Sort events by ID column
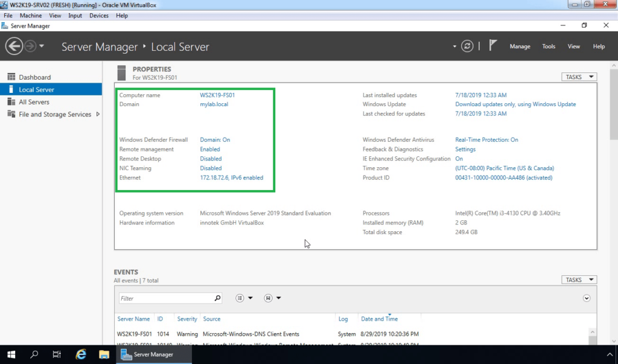618x364 pixels. tap(160, 319)
